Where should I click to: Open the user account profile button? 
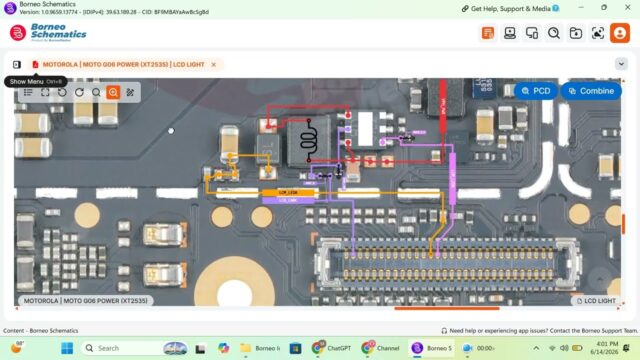click(x=620, y=33)
